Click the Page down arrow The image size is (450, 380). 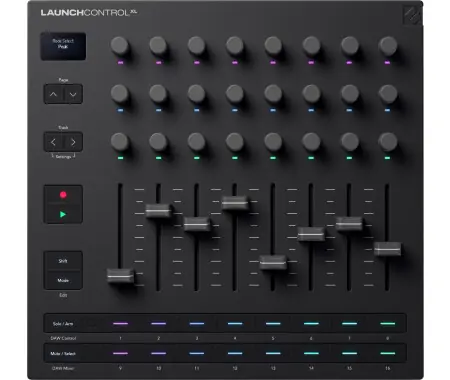(x=73, y=94)
